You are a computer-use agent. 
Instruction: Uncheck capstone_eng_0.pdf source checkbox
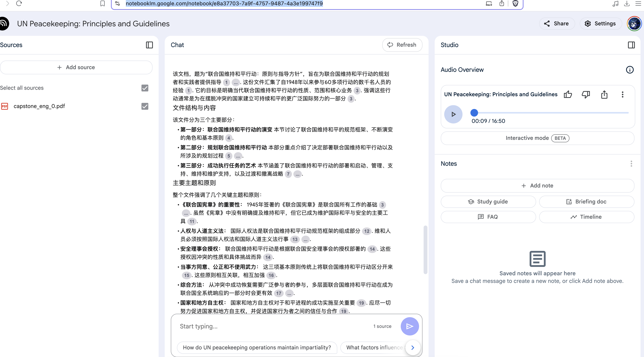tap(145, 106)
